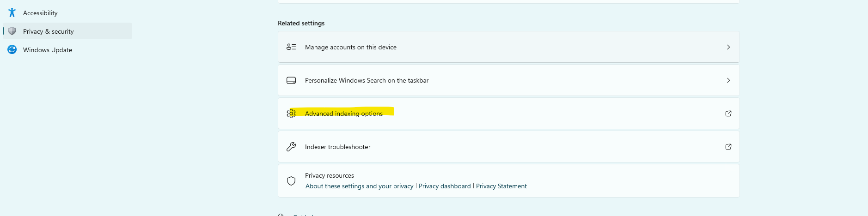This screenshot has width=868, height=216.
Task: Click the Manage accounts people-list icon
Action: click(x=291, y=47)
